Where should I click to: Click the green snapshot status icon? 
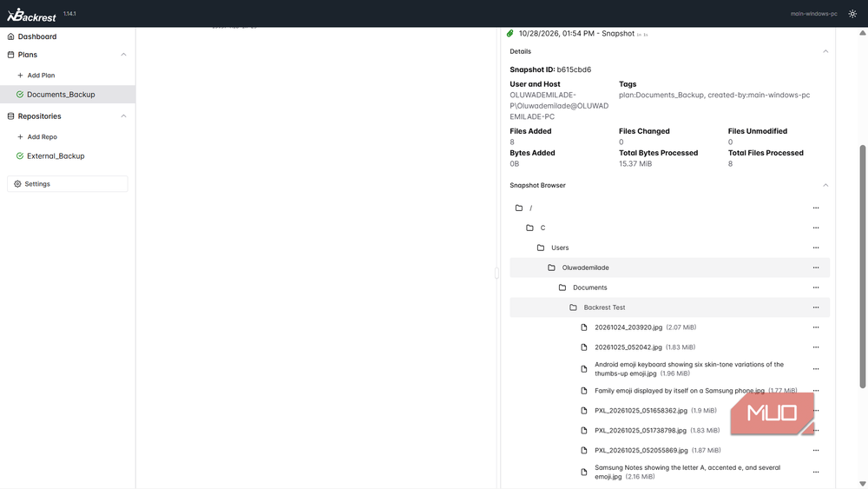point(510,34)
